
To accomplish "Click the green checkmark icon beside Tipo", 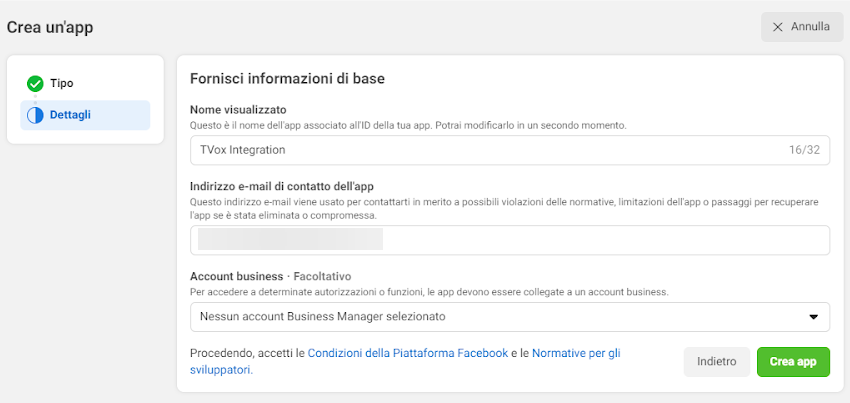I will [35, 84].
